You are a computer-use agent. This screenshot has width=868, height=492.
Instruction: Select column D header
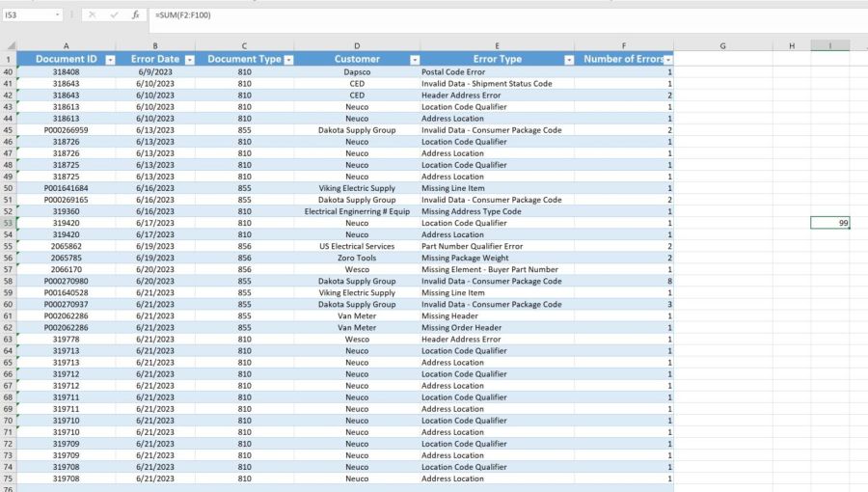(x=357, y=46)
